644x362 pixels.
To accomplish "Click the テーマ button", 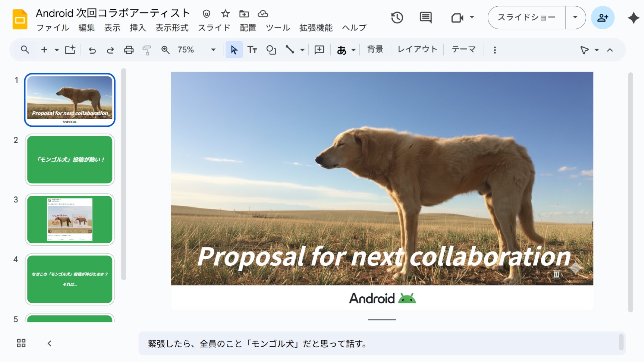I will pyautogui.click(x=464, y=50).
